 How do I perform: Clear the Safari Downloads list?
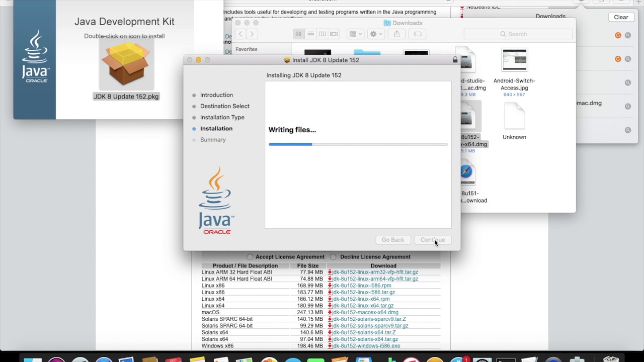click(621, 17)
